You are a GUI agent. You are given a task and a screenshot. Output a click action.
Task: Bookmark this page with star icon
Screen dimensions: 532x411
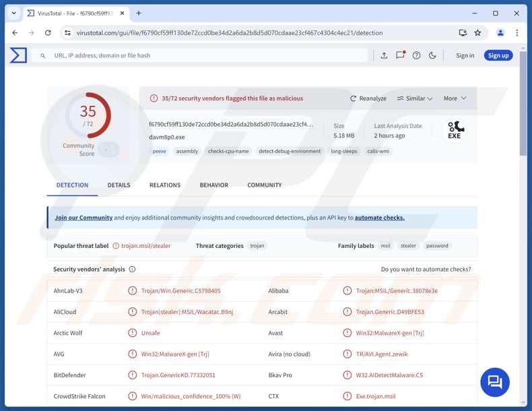click(477, 32)
